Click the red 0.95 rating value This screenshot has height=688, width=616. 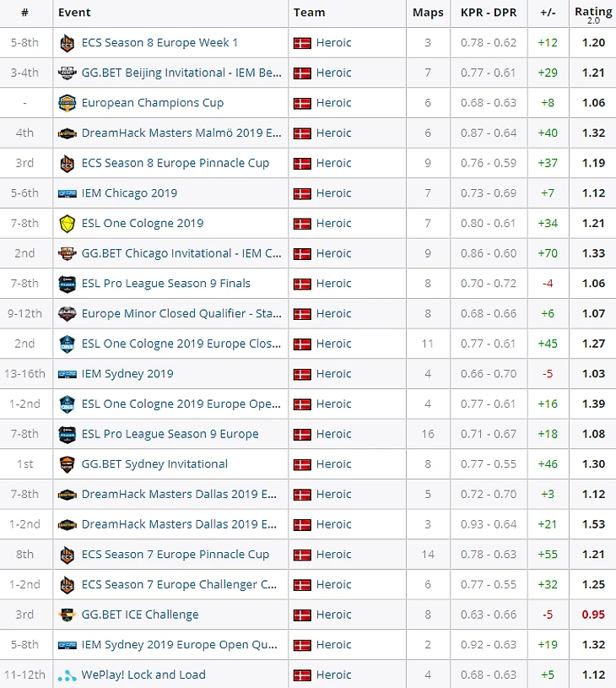pyautogui.click(x=593, y=615)
